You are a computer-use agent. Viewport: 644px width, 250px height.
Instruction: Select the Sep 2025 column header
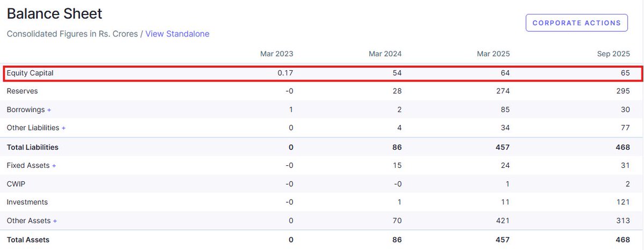(x=613, y=54)
